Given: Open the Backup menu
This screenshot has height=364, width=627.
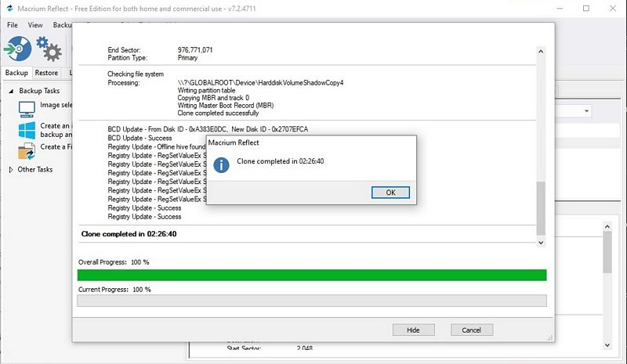Looking at the screenshot, I should click(x=63, y=25).
